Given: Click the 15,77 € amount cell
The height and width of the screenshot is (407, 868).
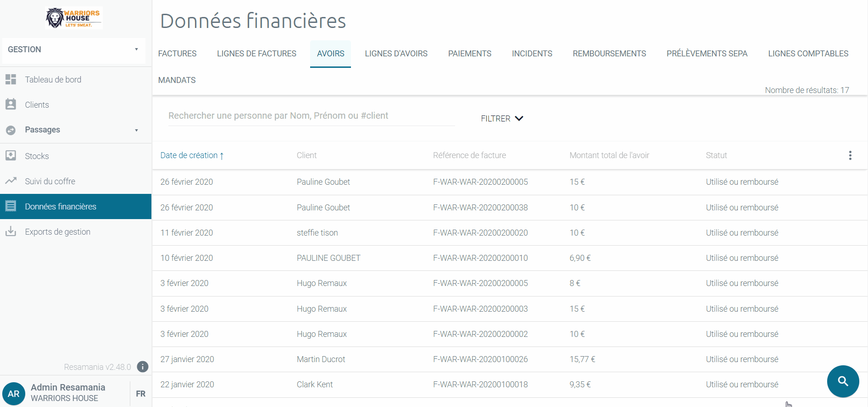Looking at the screenshot, I should pyautogui.click(x=582, y=359).
